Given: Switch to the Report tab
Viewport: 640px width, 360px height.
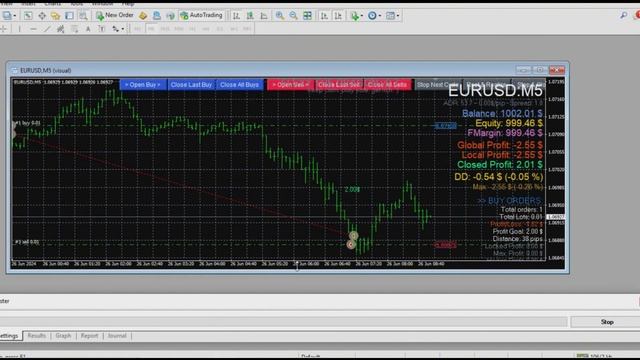Looking at the screenshot, I should 89,336.
